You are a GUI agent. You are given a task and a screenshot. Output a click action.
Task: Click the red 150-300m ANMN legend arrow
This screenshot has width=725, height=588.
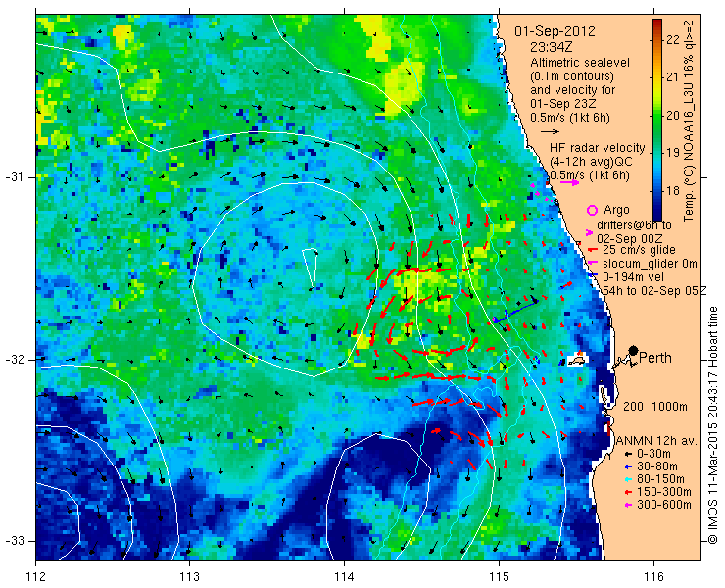pyautogui.click(x=628, y=492)
